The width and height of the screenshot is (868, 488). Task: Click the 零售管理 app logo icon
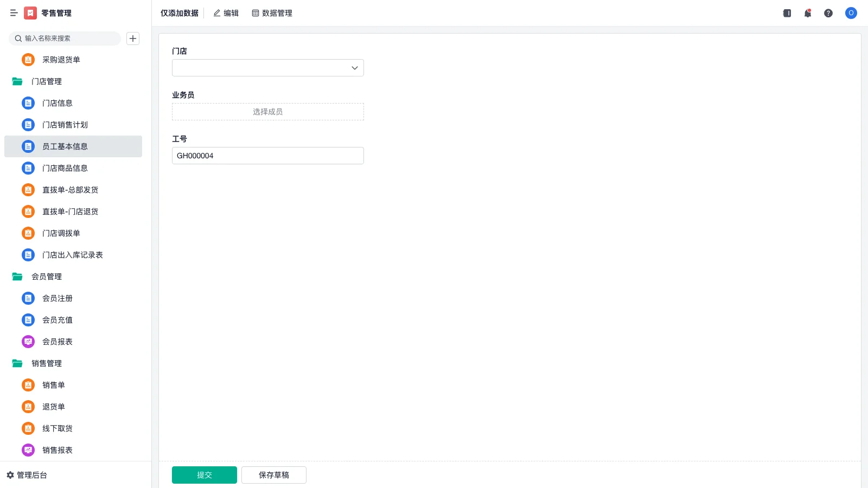click(x=30, y=13)
